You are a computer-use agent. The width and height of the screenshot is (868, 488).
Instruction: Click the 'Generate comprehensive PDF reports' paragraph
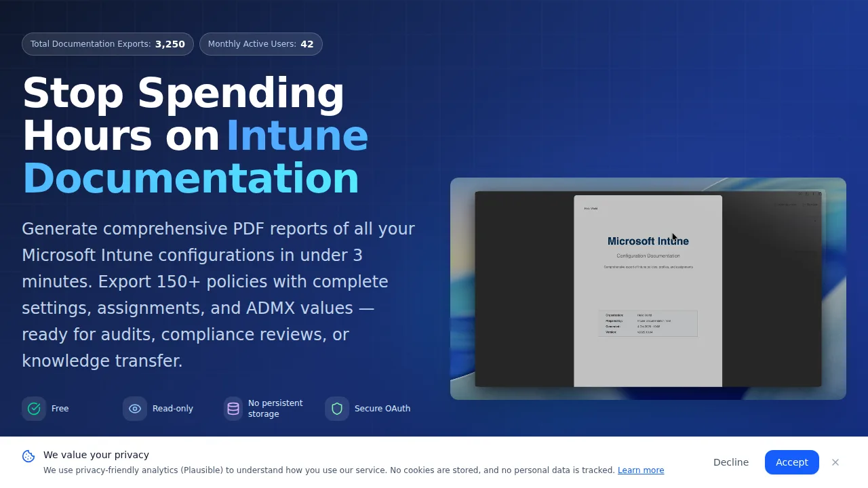point(218,295)
